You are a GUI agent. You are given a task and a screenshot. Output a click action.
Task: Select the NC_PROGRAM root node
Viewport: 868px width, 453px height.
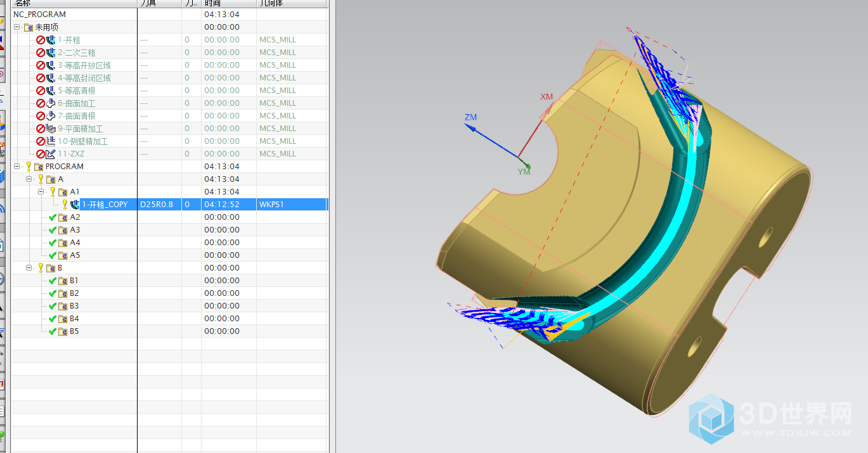(x=39, y=15)
